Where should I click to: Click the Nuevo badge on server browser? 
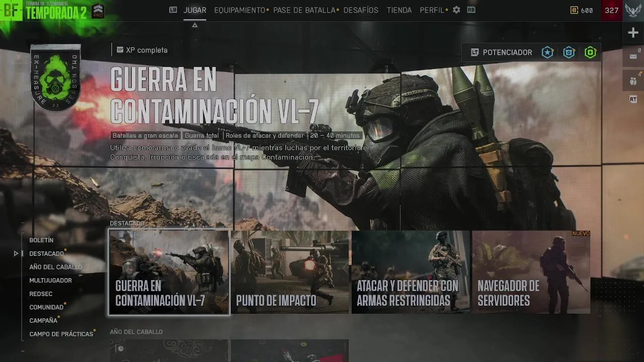[581, 234]
